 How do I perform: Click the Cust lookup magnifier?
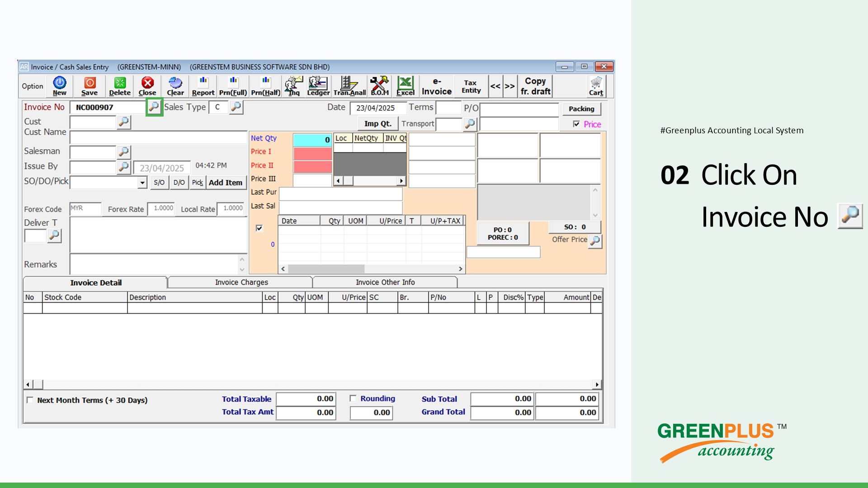124,122
